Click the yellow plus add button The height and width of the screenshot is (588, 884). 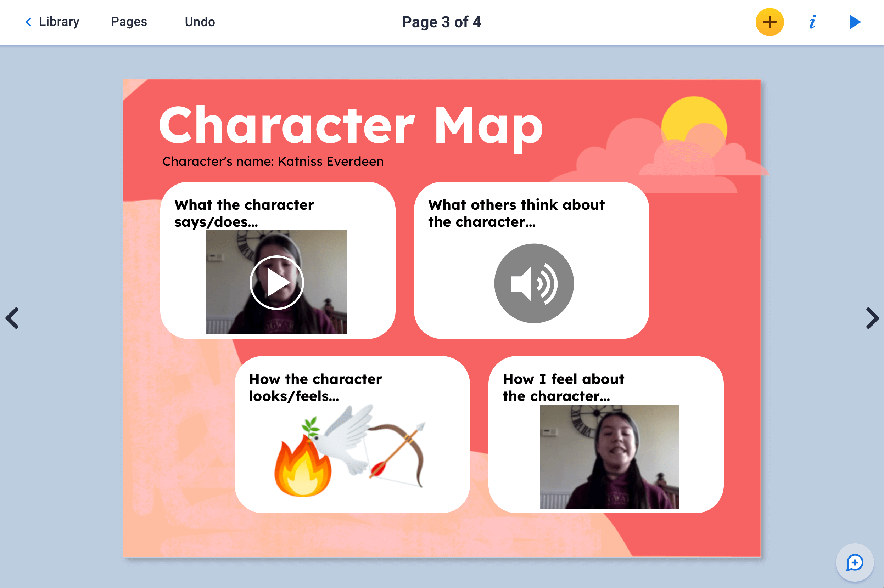coord(769,22)
